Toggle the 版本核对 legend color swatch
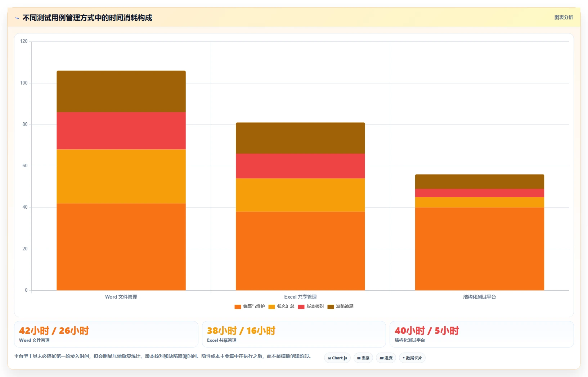 point(301,307)
